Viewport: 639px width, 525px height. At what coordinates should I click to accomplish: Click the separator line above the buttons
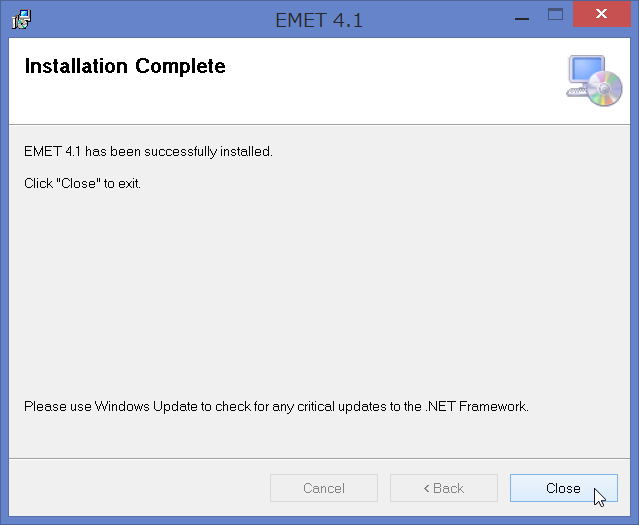tap(319, 458)
